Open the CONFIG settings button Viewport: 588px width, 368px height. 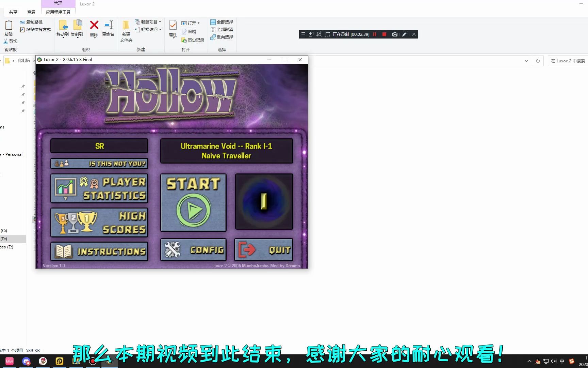tap(193, 250)
